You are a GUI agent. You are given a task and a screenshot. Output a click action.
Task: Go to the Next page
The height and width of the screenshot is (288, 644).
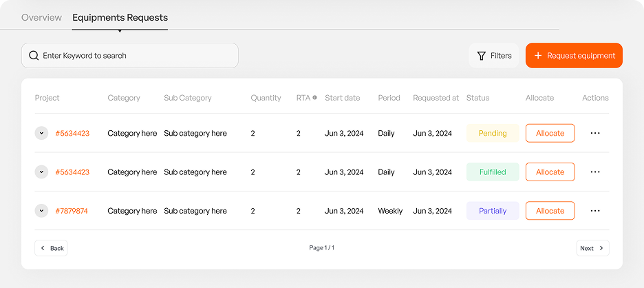point(592,248)
